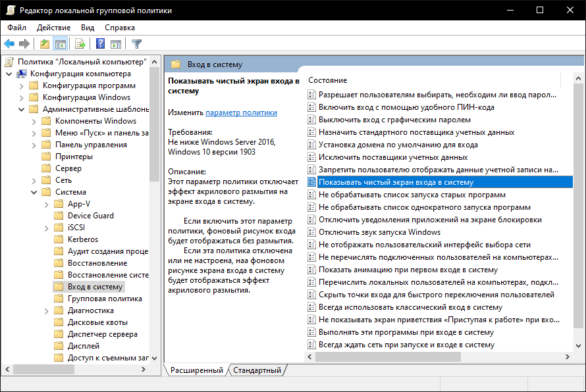Collapse the "Конфигурация компьютера" node

(9, 74)
